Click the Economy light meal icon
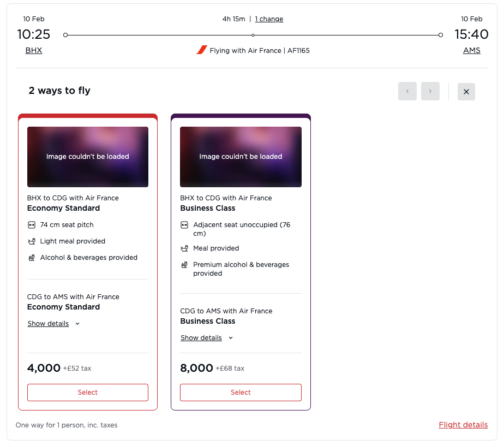The image size is (504, 446). click(31, 241)
